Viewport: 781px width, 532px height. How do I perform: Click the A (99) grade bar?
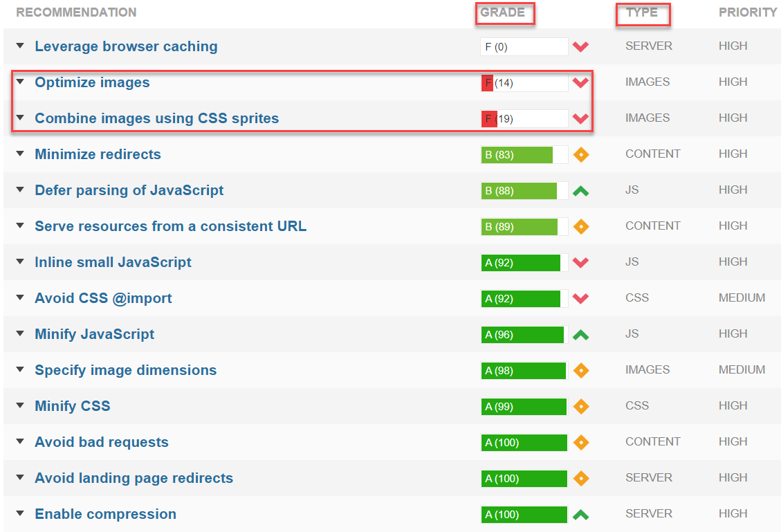click(524, 407)
